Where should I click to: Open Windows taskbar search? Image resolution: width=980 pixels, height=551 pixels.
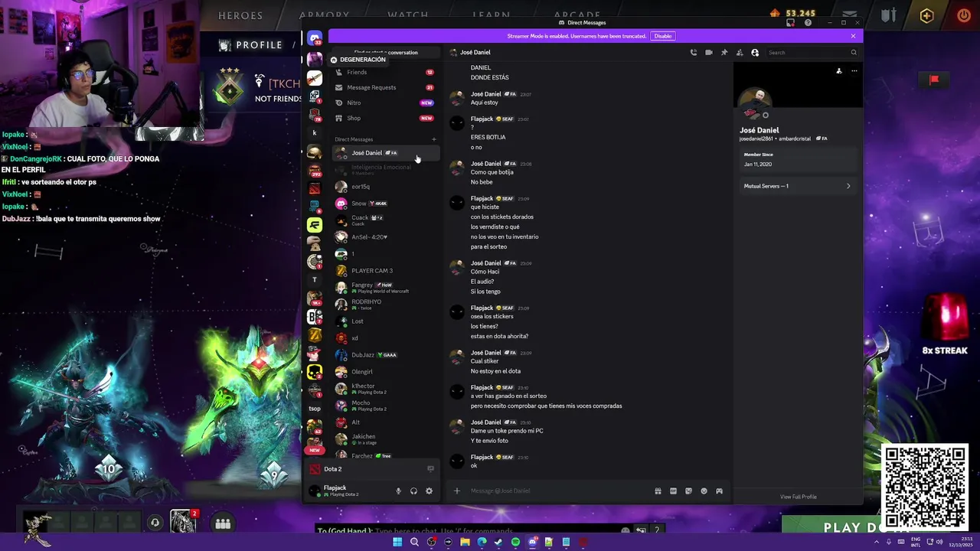(x=414, y=542)
